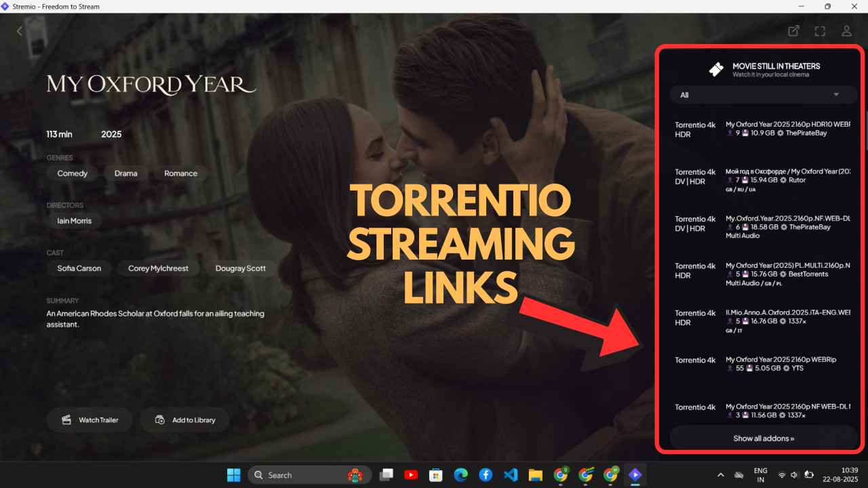Go back using the top-left arrow

(x=20, y=31)
